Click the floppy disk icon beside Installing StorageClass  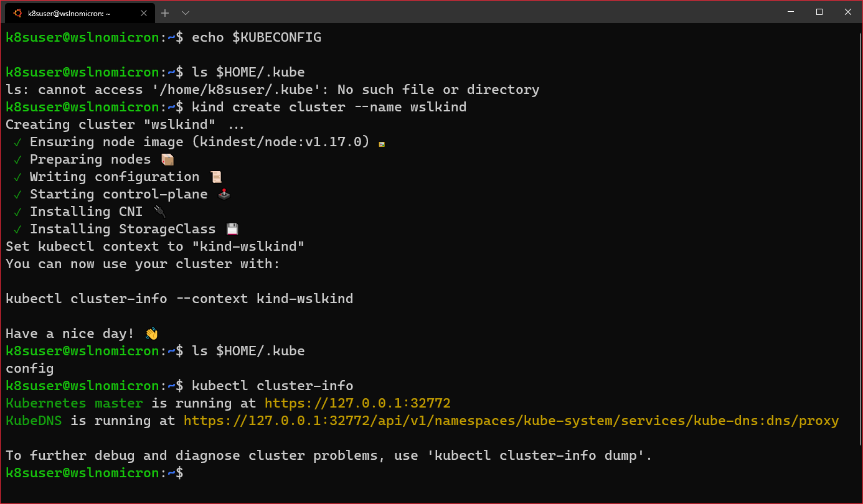pyautogui.click(x=232, y=228)
